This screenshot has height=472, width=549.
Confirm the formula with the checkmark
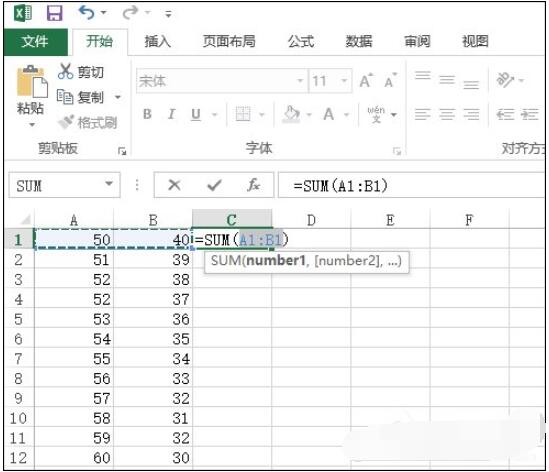(x=214, y=185)
